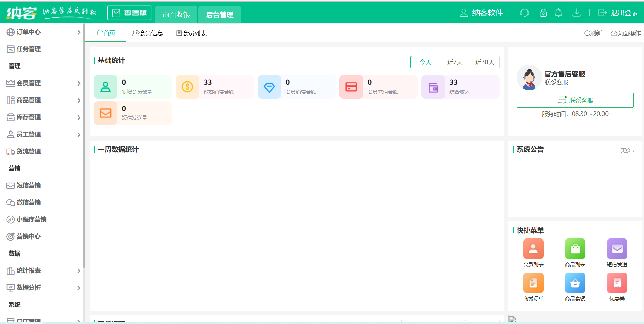Switch to the 会员信息 tab
This screenshot has width=644, height=324.
[148, 33]
